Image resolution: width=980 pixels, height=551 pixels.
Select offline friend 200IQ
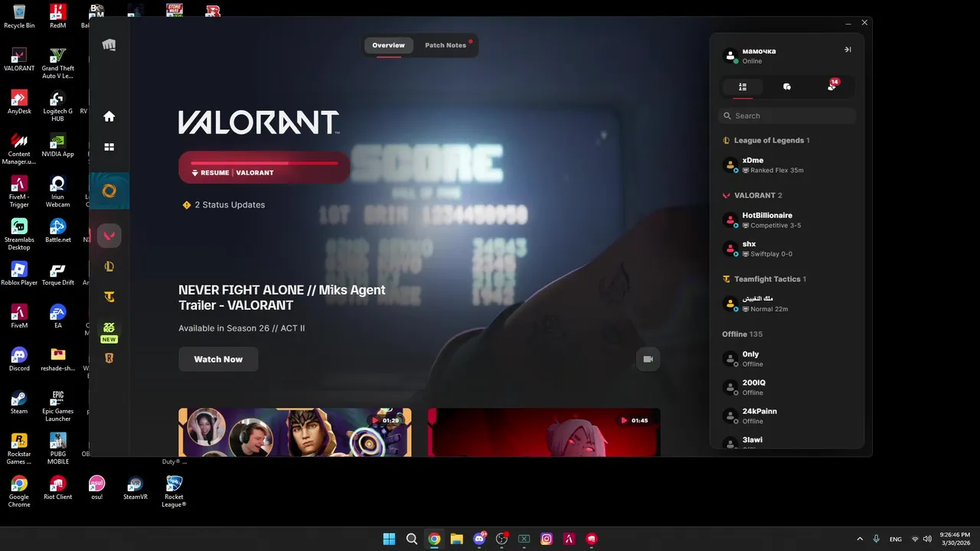tap(787, 387)
